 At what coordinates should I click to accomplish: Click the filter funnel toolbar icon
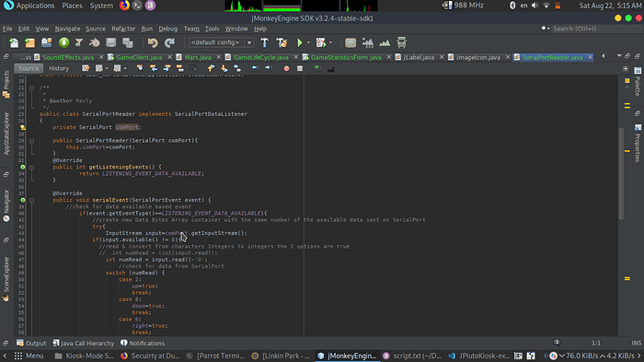79,42
